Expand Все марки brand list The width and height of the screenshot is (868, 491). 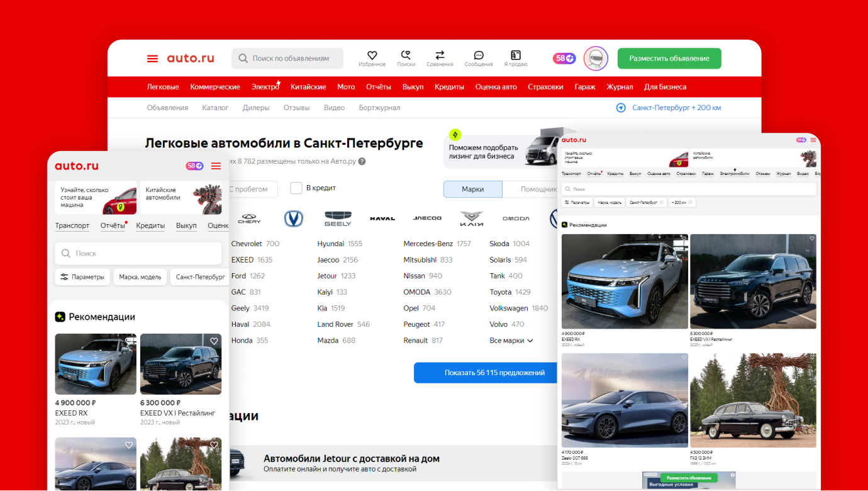point(511,341)
